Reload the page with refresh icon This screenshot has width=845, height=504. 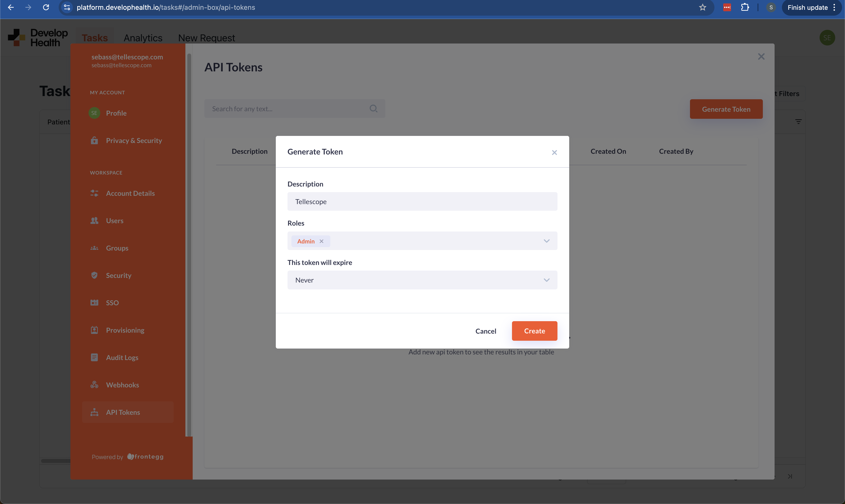point(46,7)
